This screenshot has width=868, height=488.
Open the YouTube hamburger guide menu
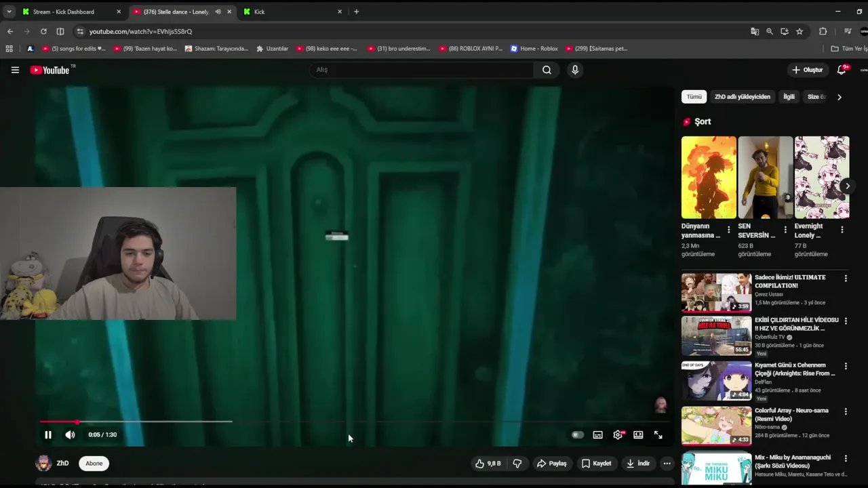click(15, 70)
